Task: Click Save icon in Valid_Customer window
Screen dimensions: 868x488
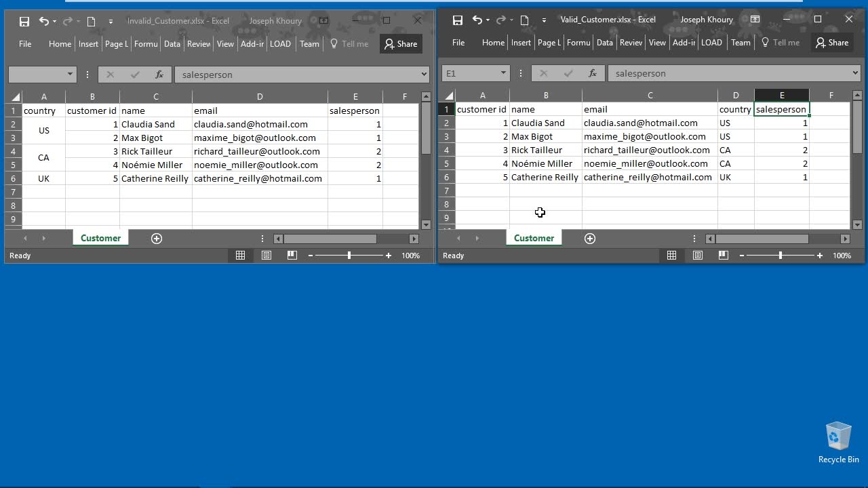Action: 458,20
